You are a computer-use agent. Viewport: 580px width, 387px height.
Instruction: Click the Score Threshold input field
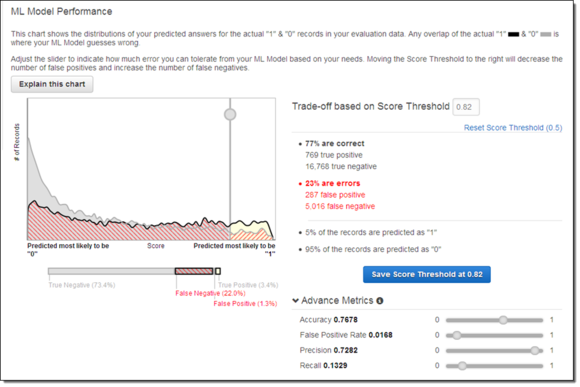coord(466,107)
